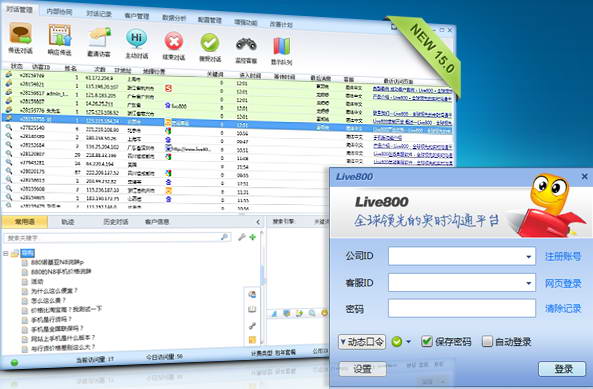Click the green check status icon in the login dialog
The height and width of the screenshot is (389, 593).
[x=397, y=341]
